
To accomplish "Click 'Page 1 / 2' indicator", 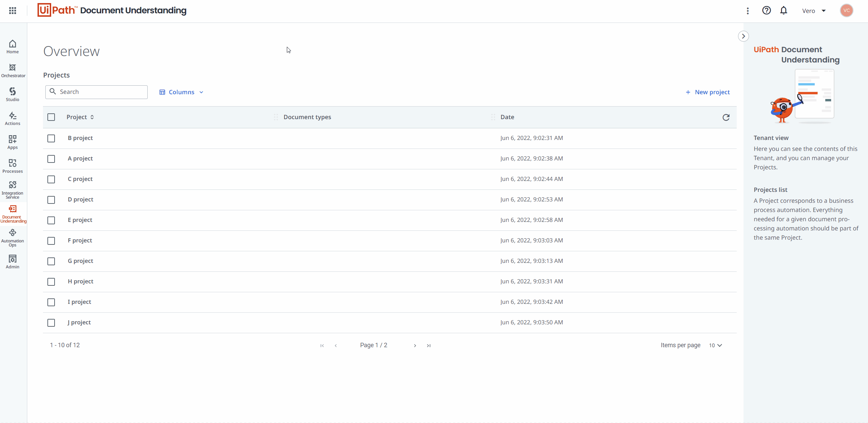I will click(x=373, y=345).
